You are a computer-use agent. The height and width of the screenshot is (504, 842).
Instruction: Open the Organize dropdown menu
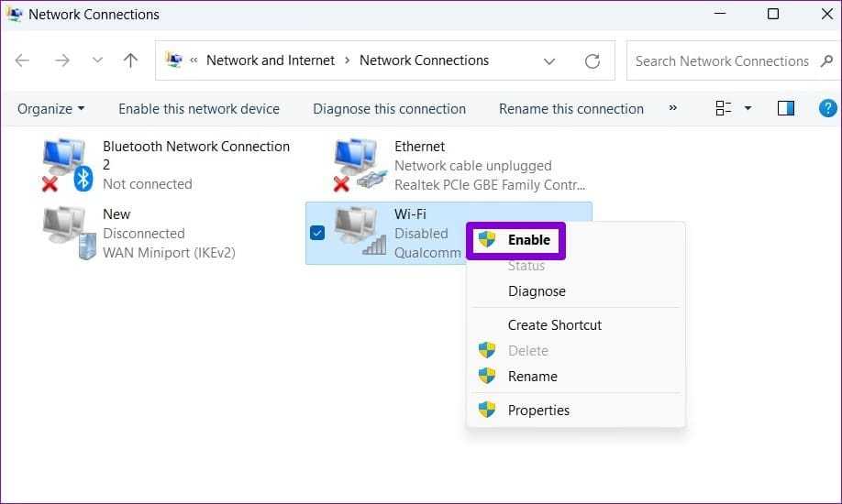pyautogui.click(x=50, y=108)
